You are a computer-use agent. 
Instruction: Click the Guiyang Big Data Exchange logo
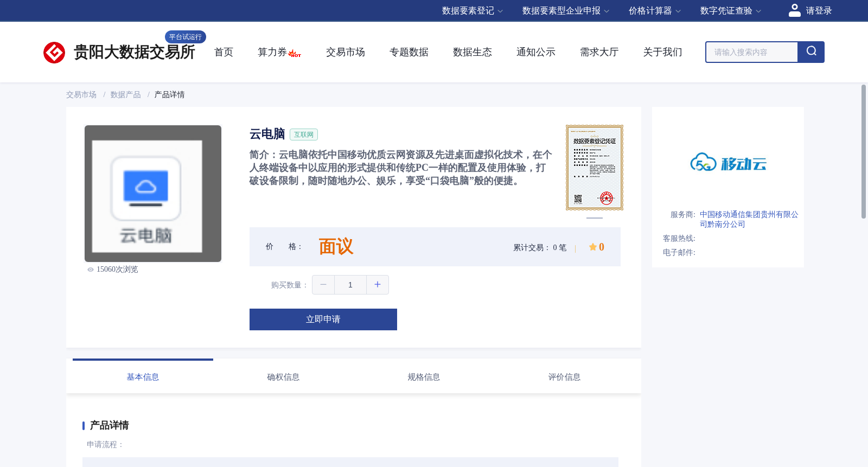[x=119, y=52]
